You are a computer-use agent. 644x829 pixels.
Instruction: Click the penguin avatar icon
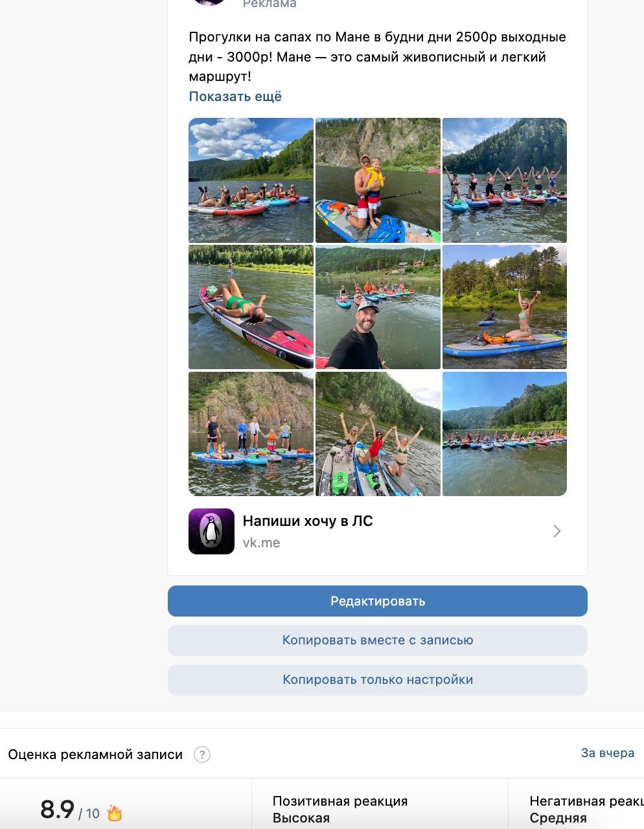[211, 531]
